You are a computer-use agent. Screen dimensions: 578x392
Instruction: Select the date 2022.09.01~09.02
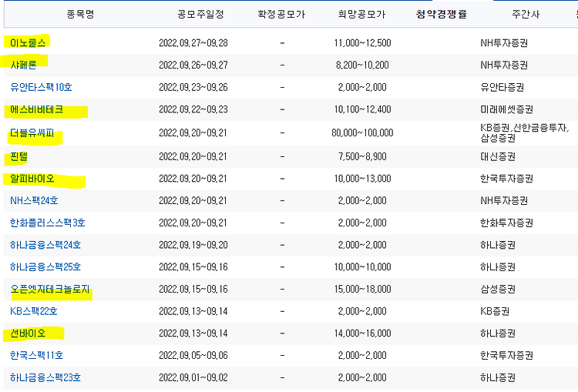click(x=193, y=377)
